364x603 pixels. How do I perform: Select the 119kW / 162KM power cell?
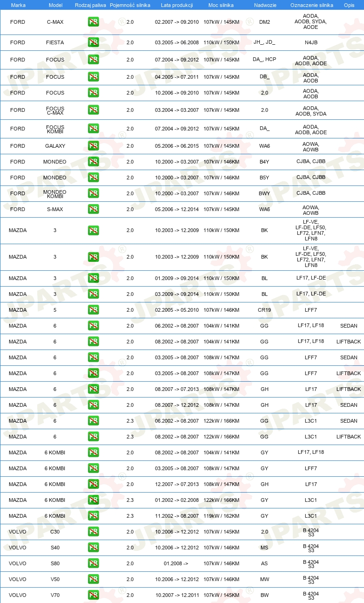click(222, 516)
